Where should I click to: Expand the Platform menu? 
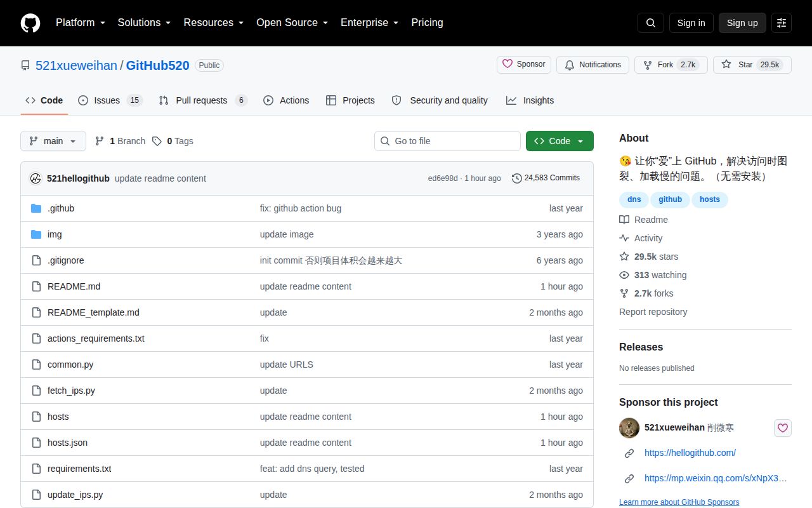81,23
